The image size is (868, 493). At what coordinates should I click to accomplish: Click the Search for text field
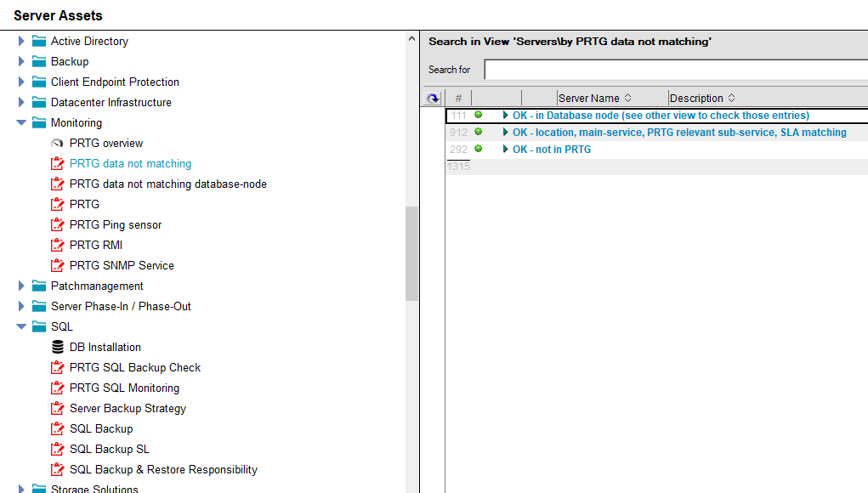676,70
